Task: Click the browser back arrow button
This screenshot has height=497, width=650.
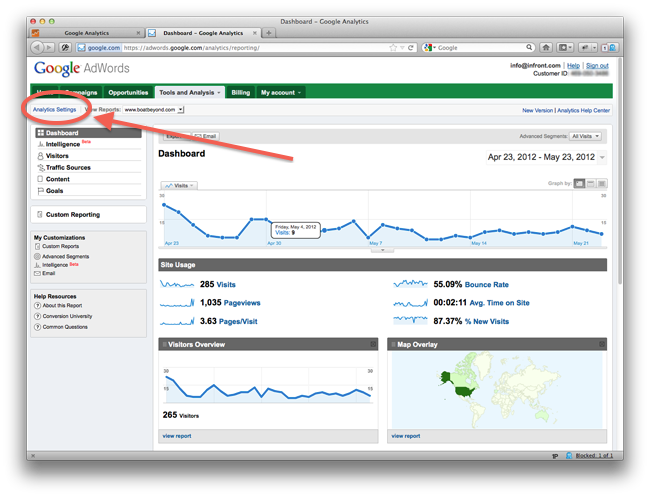Action: point(36,48)
